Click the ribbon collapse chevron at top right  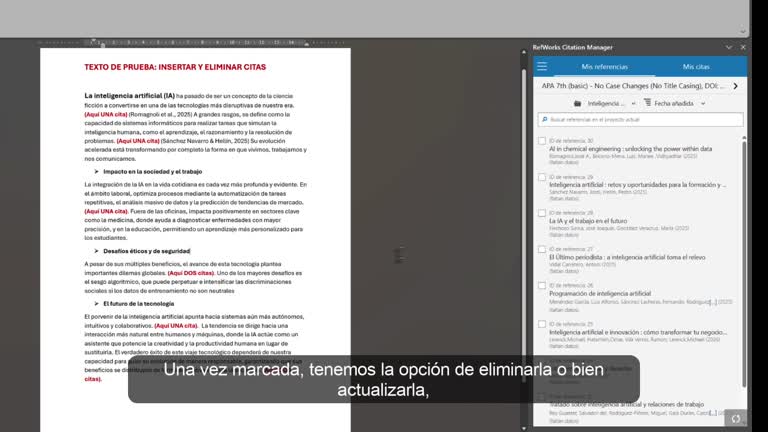[x=743, y=31]
